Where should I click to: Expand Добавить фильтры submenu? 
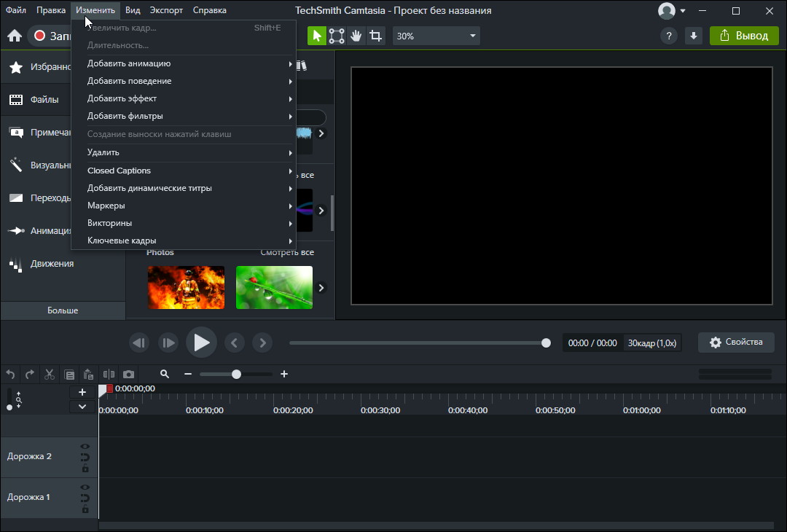tap(184, 117)
